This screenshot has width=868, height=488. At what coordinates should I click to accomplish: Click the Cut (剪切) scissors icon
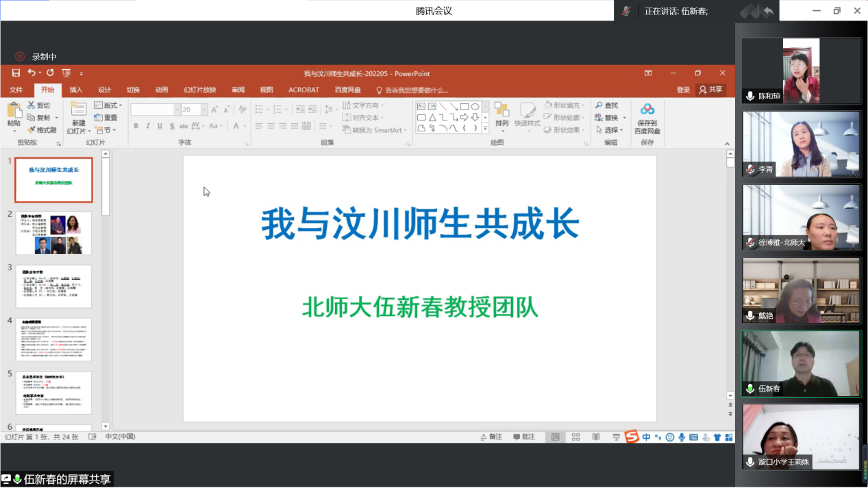tap(32, 105)
